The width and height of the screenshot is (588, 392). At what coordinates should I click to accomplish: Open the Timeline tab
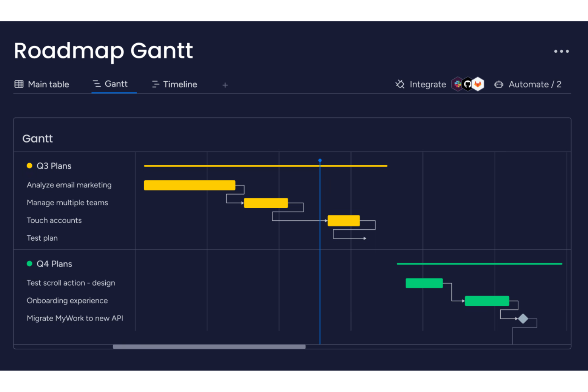pos(174,84)
